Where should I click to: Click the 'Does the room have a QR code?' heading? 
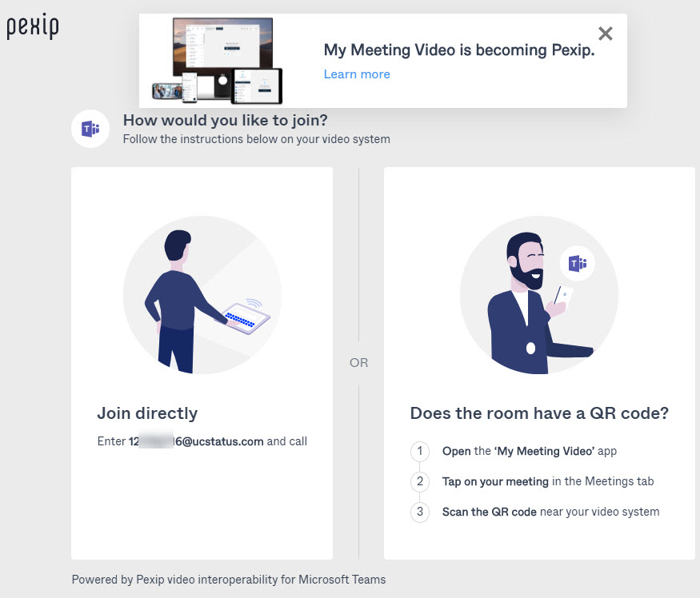click(x=539, y=413)
